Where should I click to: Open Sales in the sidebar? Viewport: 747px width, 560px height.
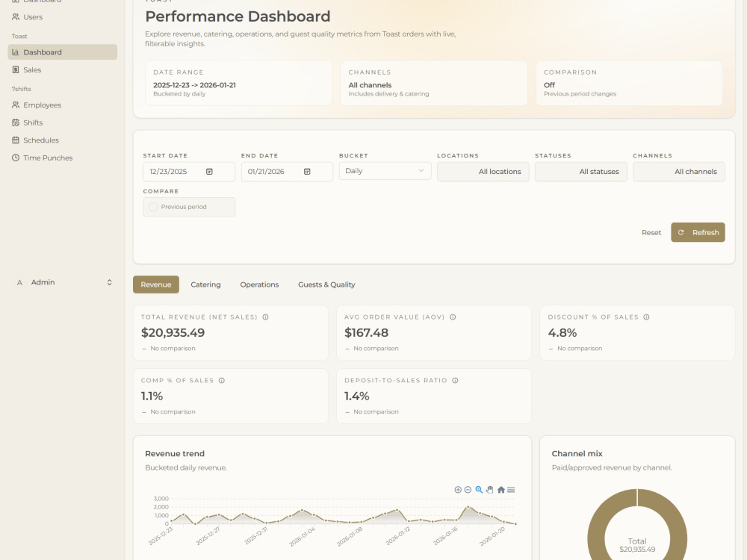click(62, 69)
